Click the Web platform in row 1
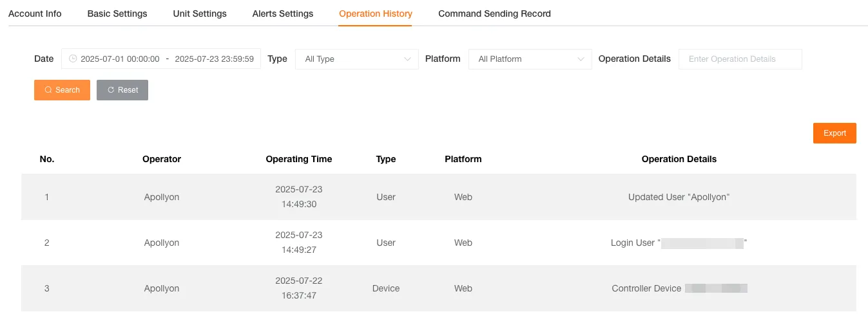Viewport: 868px width, 323px height. [x=463, y=197]
